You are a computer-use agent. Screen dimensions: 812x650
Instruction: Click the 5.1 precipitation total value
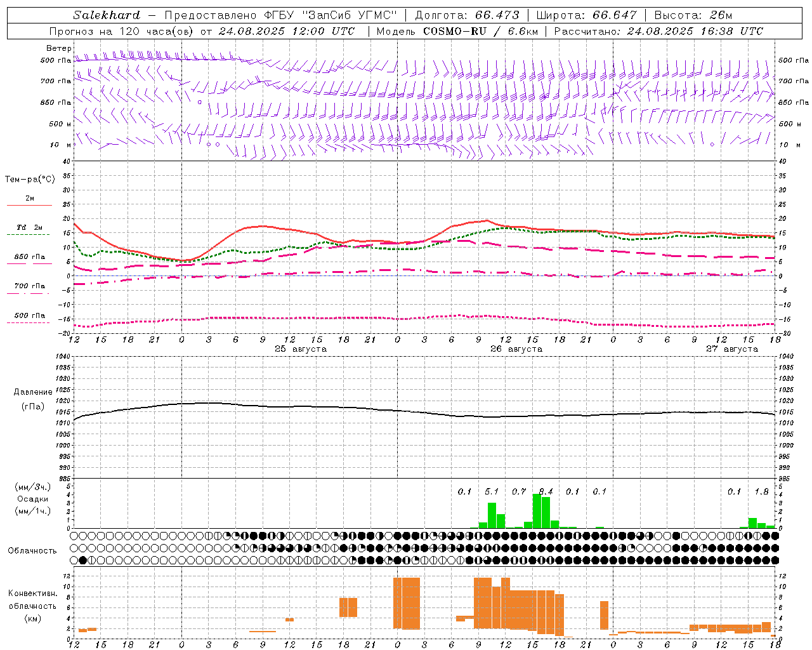pos(492,491)
